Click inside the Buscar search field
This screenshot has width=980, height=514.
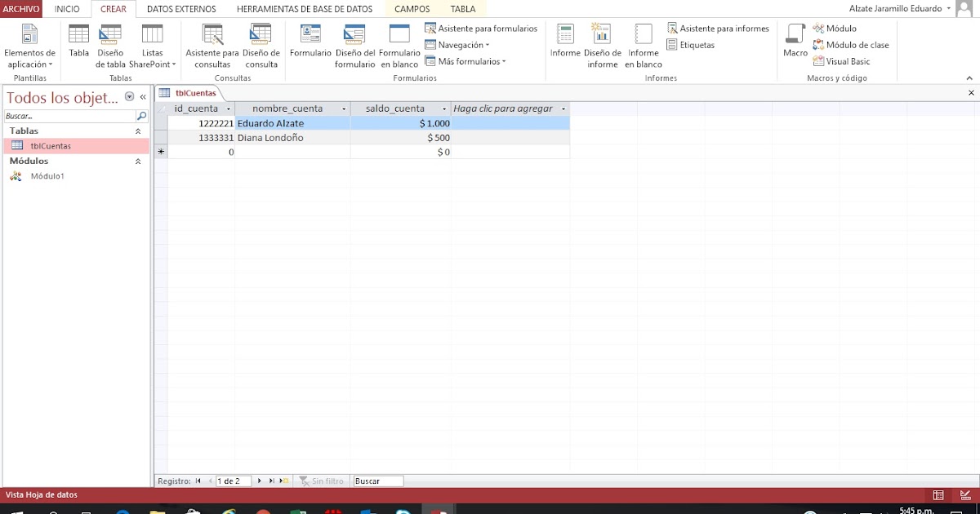(377, 481)
